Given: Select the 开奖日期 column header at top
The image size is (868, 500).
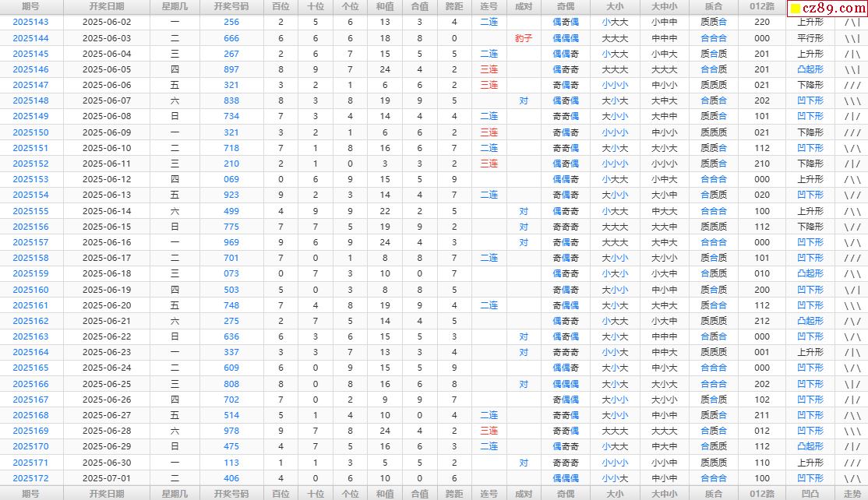Looking at the screenshot, I should tap(106, 7).
